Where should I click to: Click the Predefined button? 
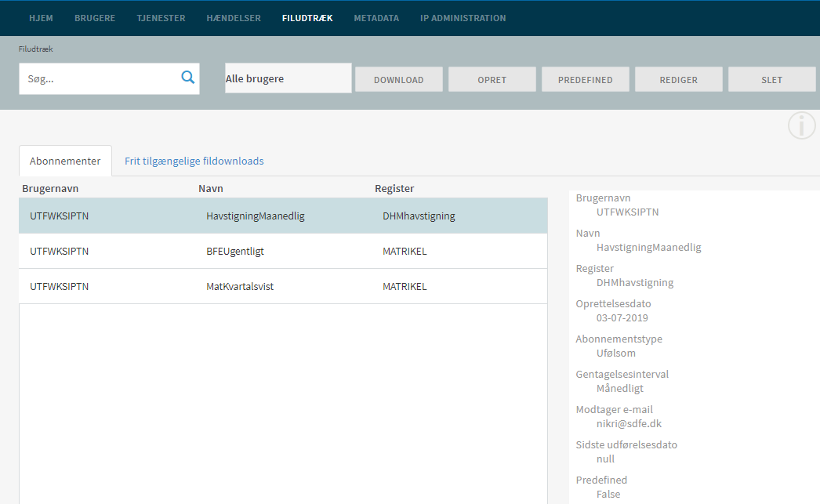(584, 79)
